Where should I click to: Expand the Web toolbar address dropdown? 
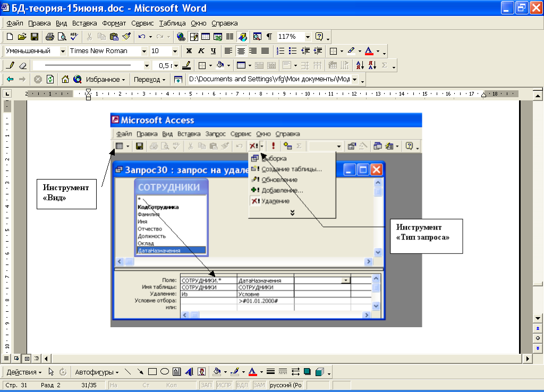354,80
